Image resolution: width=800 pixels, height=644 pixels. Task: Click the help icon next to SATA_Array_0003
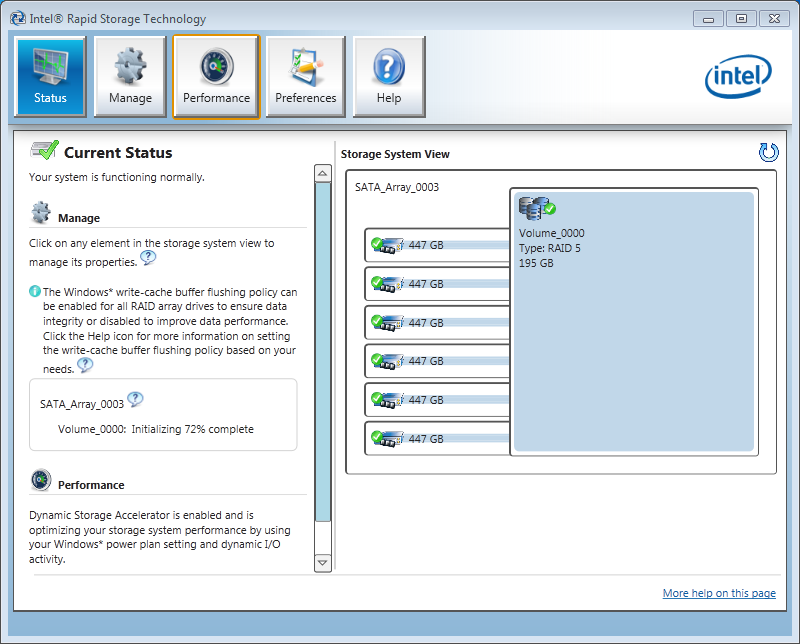[135, 398]
